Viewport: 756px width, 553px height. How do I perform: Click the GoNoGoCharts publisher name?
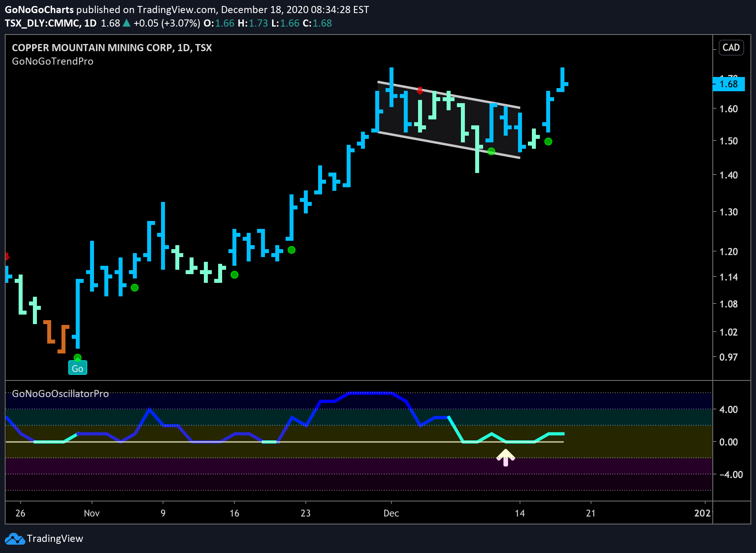coord(39,10)
